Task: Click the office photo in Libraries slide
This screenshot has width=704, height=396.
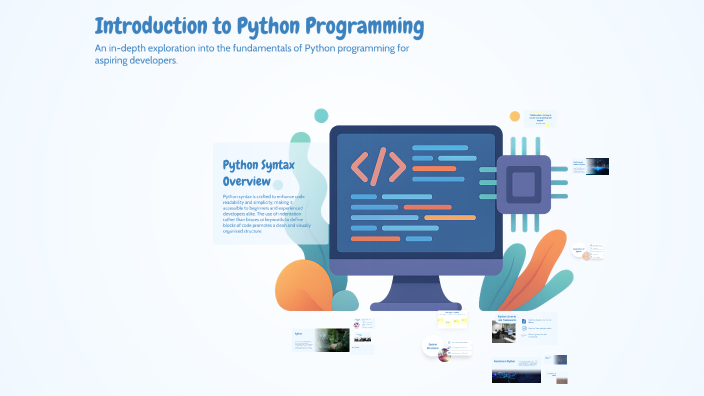Action: pos(503,332)
